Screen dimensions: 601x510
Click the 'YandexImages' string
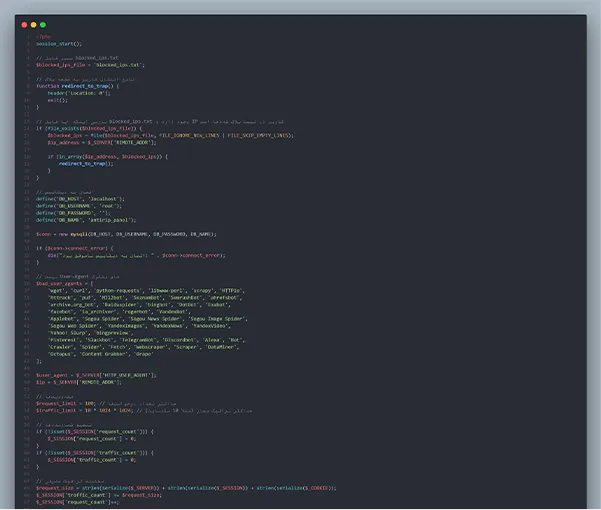126,326
